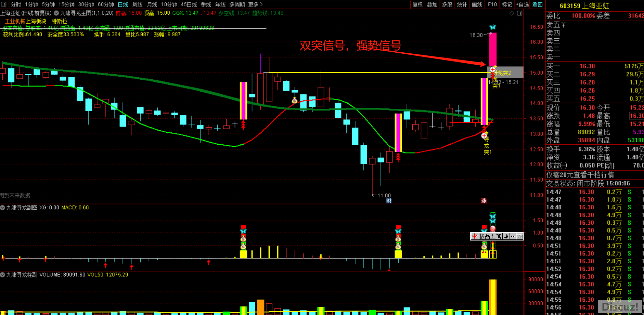Toggle Chinese/English mode in the IME bar
Image resolution: width=644 pixels, height=315 pixels.
474,236
